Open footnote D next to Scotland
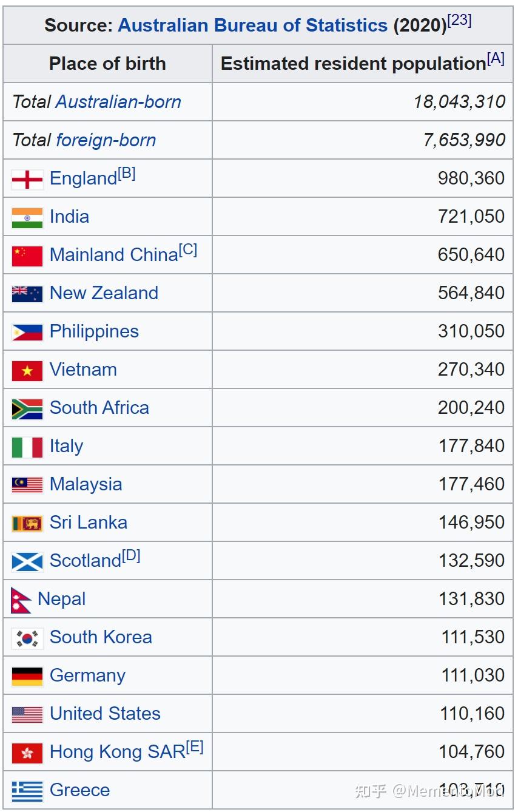Viewport: 518px width, 812px height. [x=132, y=555]
